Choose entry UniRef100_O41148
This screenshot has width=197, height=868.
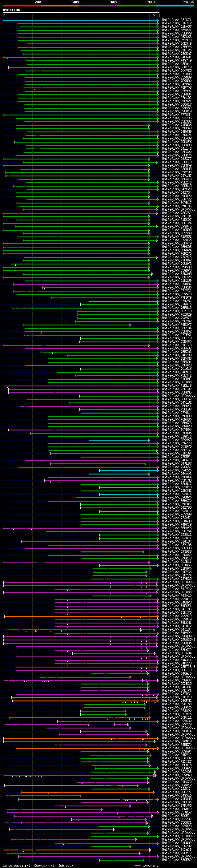176,149
